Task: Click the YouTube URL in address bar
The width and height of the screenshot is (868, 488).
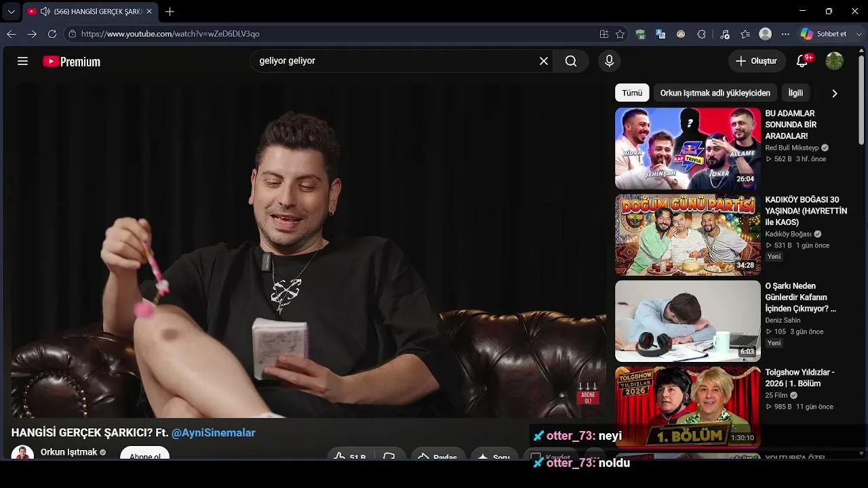Action: coord(170,34)
